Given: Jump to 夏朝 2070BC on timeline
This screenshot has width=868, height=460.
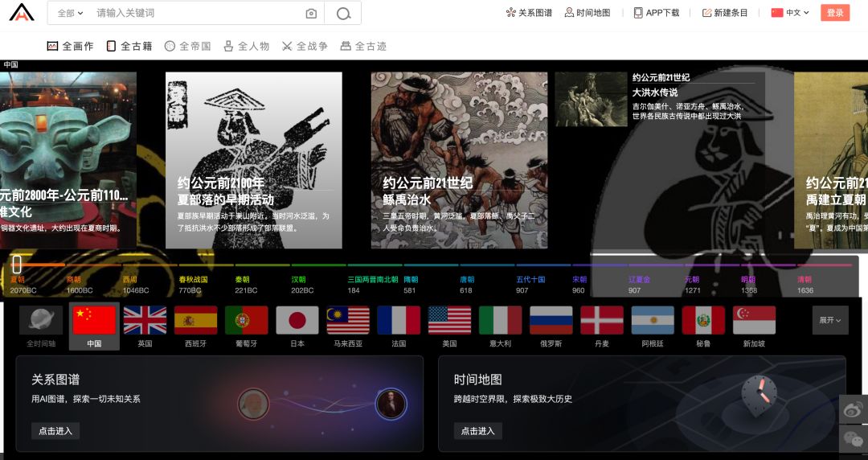Looking at the screenshot, I should pos(23,285).
